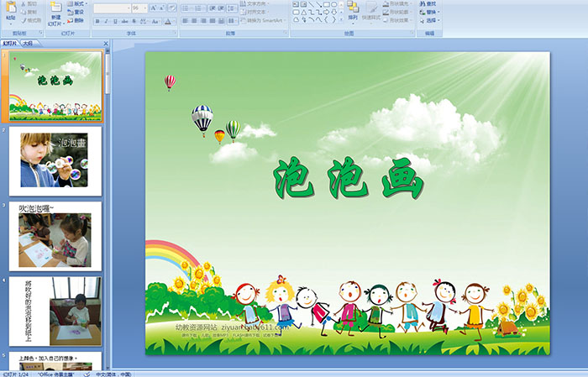Toggle Underline formatting
588x377 pixels.
click(115, 21)
